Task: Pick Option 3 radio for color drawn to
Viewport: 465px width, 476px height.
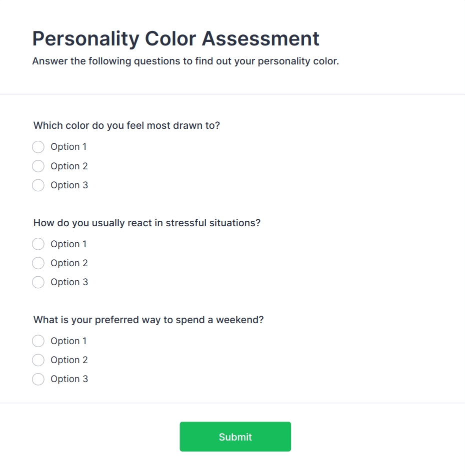Action: (38, 185)
